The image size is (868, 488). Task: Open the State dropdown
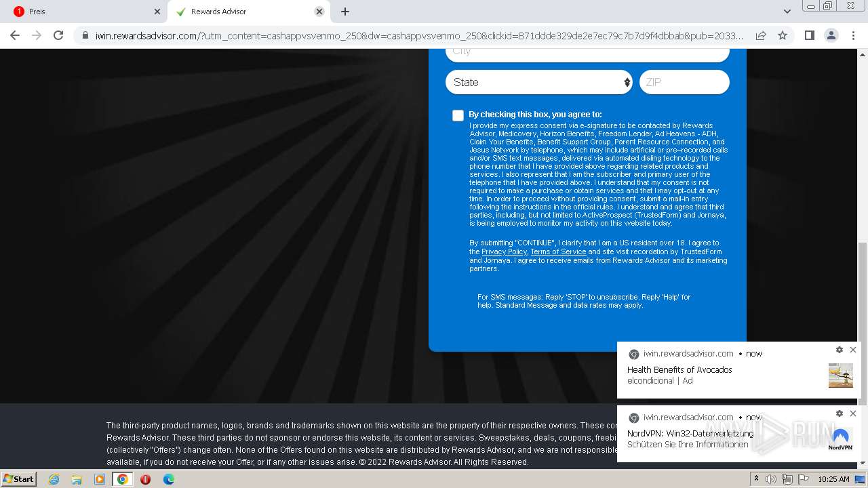coord(539,82)
